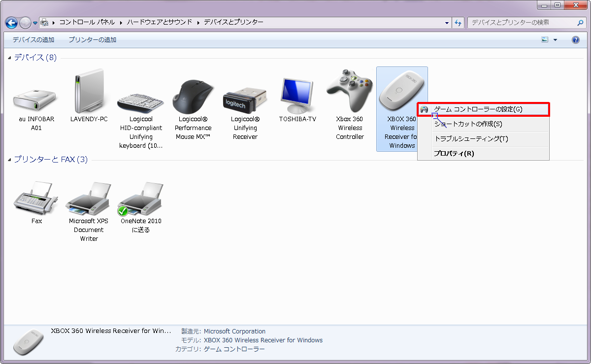This screenshot has height=364, width=591.
Task: Select the TOSHIBA-TV monitor icon
Action: point(297,96)
